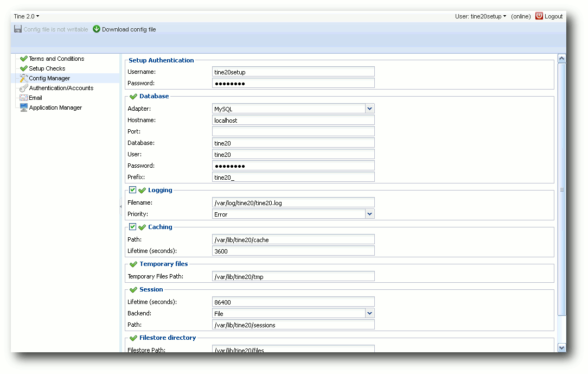
Task: Click the Authentication/Accounts key icon
Action: pyautogui.click(x=24, y=88)
